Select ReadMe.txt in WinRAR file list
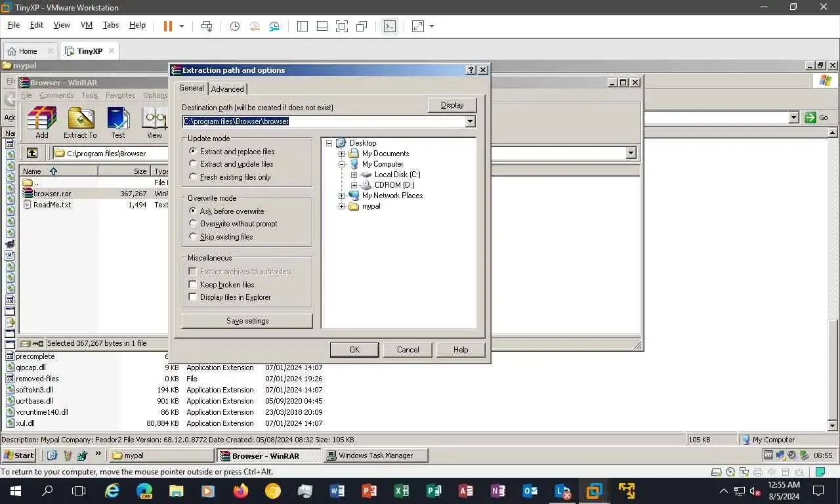The height and width of the screenshot is (504, 840). point(52,205)
